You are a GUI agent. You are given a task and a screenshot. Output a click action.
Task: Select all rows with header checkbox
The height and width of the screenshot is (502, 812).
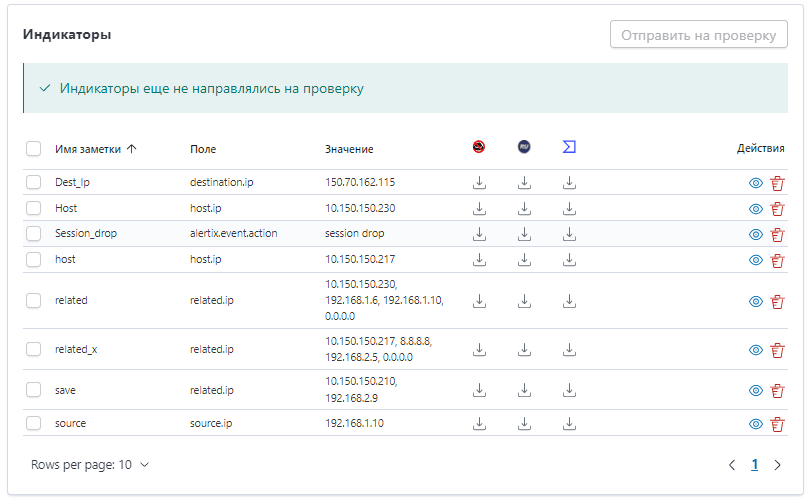[34, 149]
